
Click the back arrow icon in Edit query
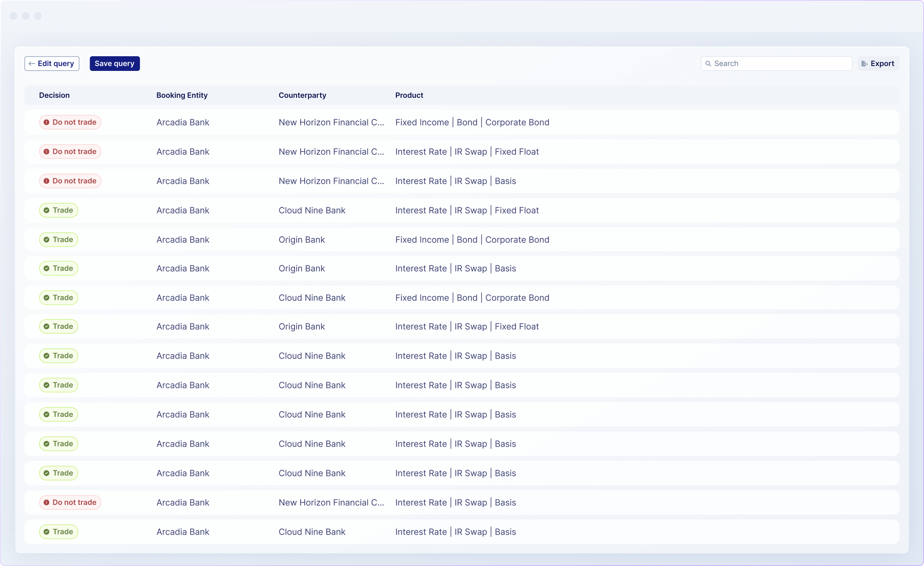(x=32, y=64)
